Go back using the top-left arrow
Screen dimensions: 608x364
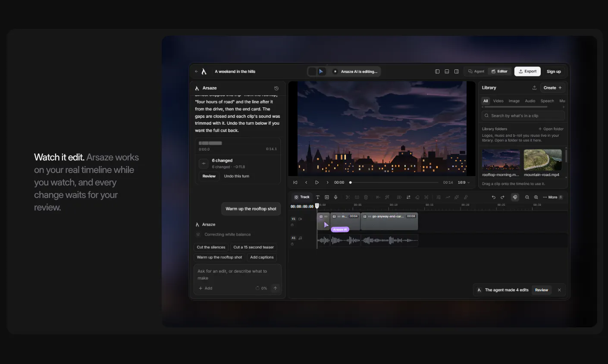197,72
